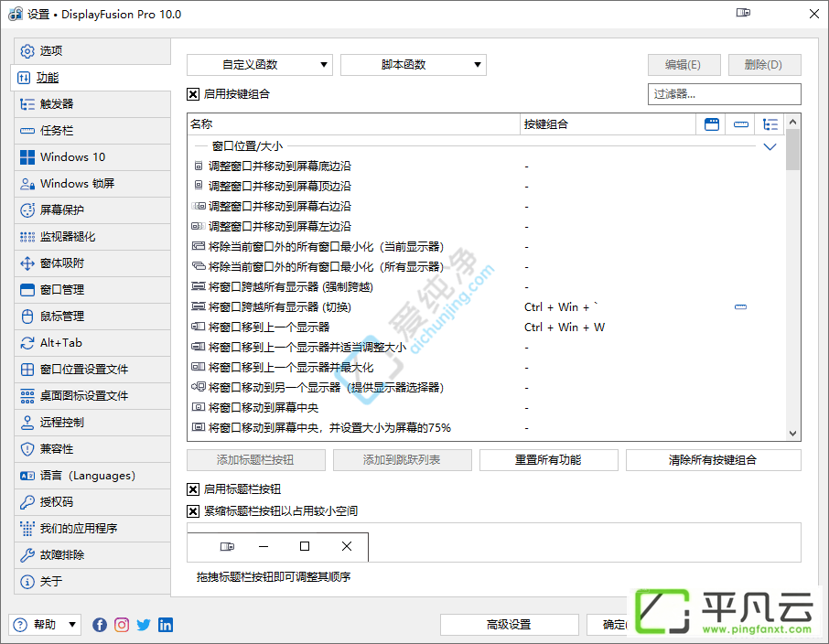829x644 pixels.
Task: Select 将窗口跨越所有显示器 (切换) row
Action: pyautogui.click(x=487, y=307)
